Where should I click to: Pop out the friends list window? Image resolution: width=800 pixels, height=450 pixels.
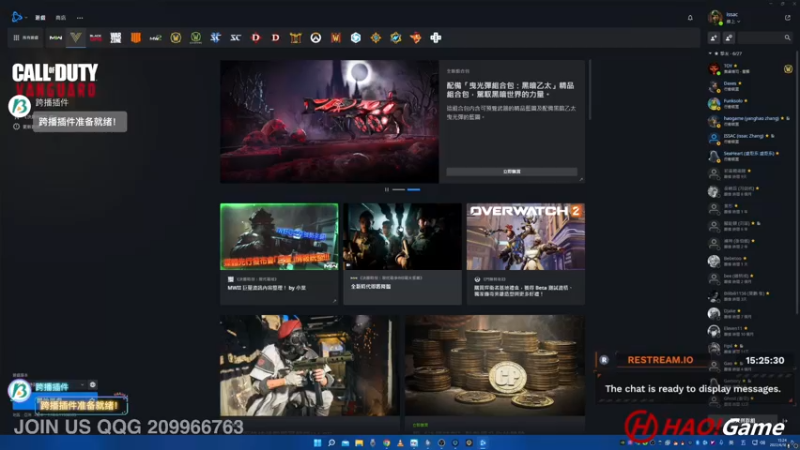point(787,18)
